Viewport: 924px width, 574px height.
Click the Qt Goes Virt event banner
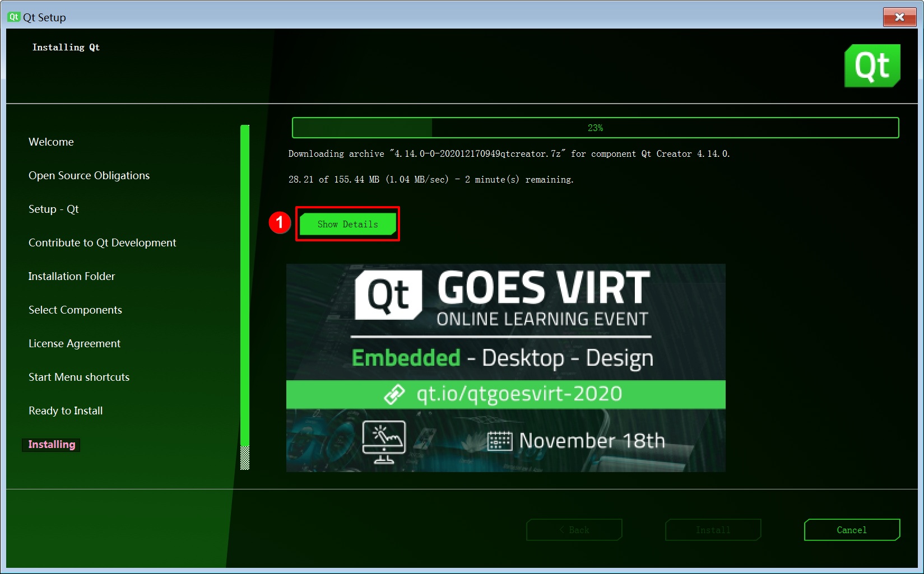pos(505,368)
